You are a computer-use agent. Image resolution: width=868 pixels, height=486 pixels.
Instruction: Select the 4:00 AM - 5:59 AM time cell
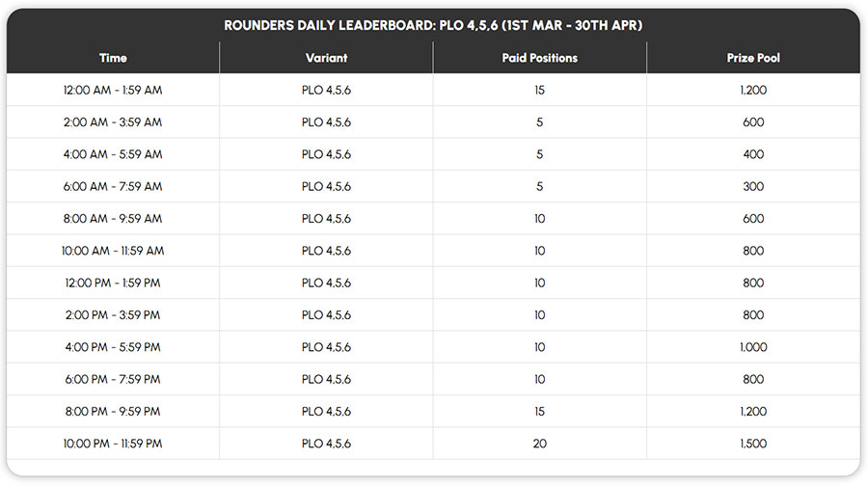(x=113, y=154)
